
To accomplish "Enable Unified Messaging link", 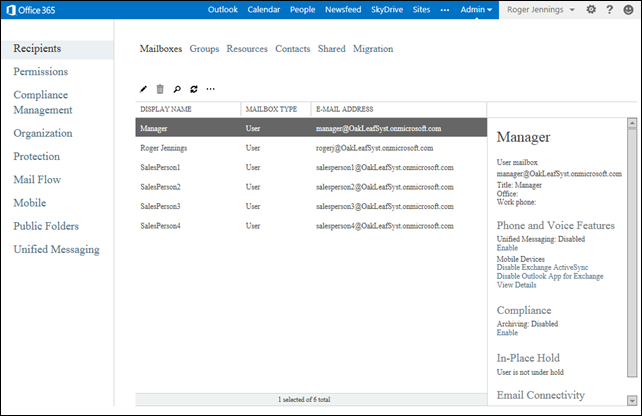I will (x=507, y=248).
